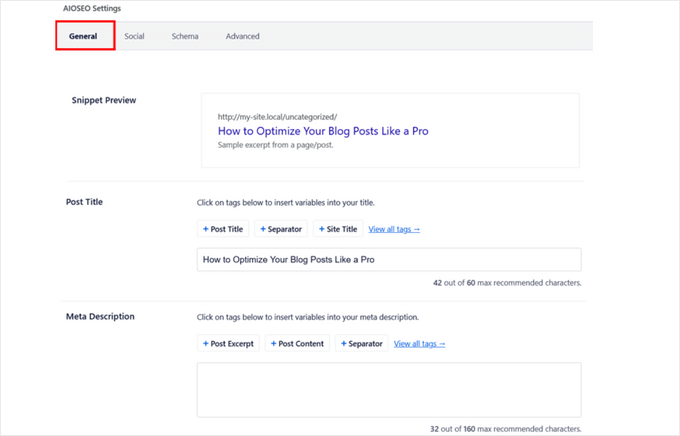Switch to the General tab
Image resolution: width=680 pixels, height=436 pixels.
83,36
